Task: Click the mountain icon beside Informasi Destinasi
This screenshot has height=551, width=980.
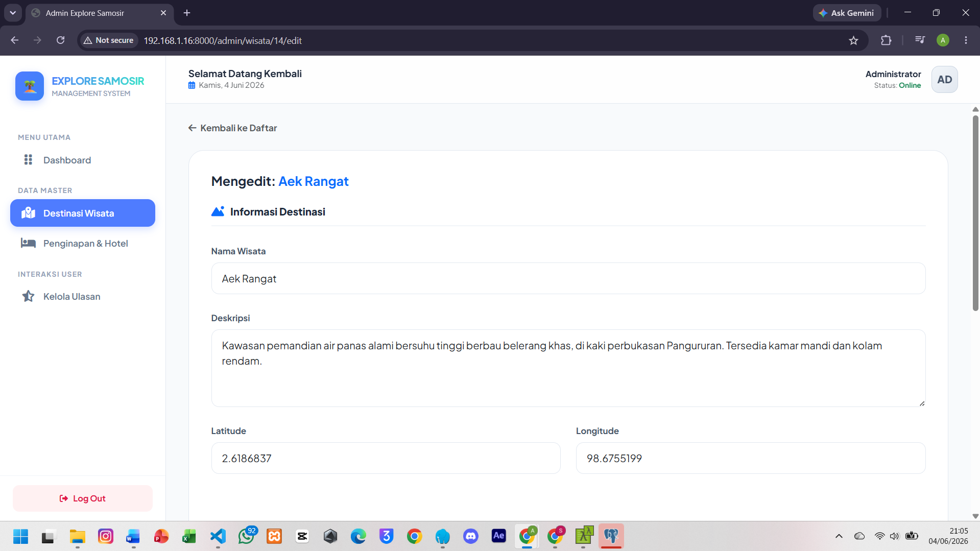Action: (218, 211)
